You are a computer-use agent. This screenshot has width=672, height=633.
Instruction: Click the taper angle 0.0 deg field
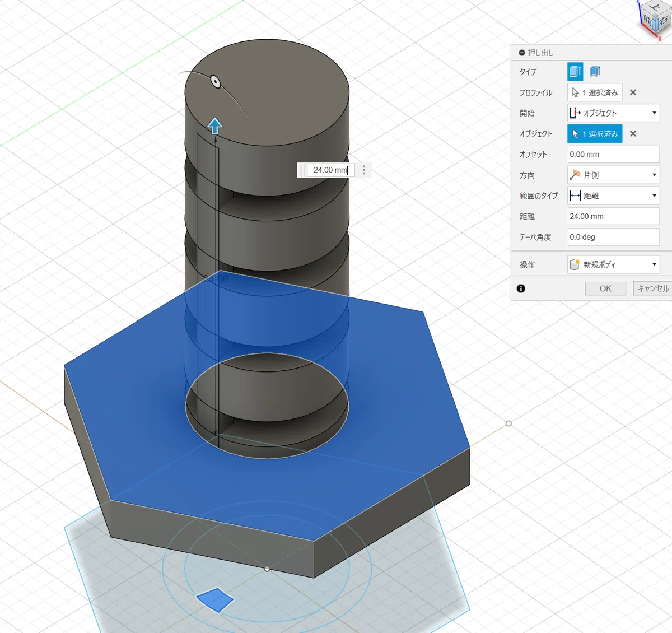(x=614, y=237)
